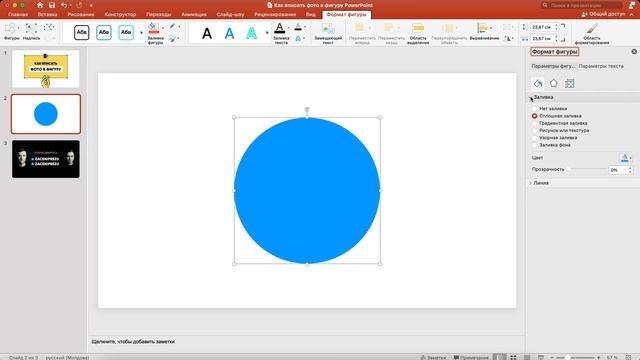Expand the WordArt styles gallery arrow
The width and height of the screenshot is (640, 360).
click(x=267, y=32)
